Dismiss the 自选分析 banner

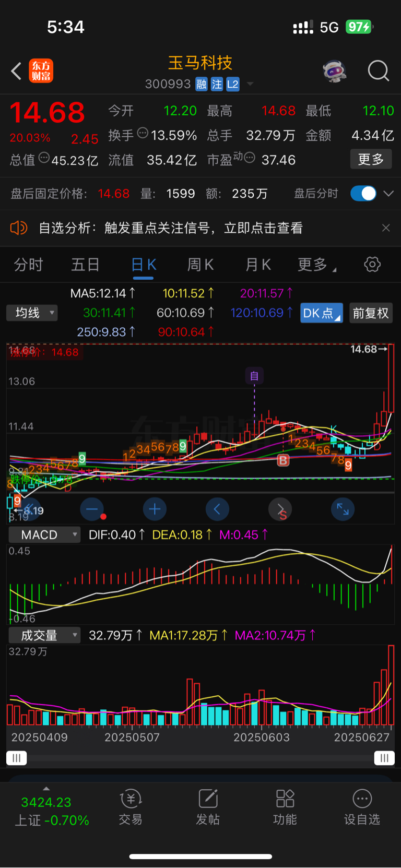pos(386,228)
